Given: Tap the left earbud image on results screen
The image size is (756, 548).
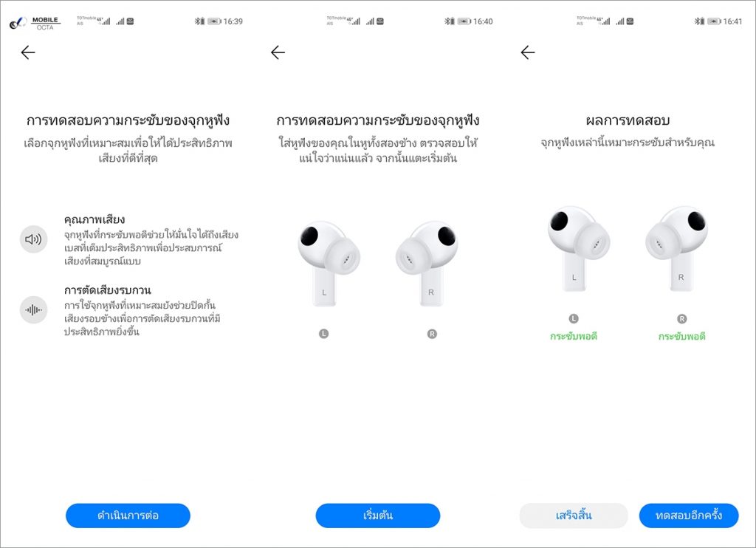Looking at the screenshot, I should [x=579, y=249].
